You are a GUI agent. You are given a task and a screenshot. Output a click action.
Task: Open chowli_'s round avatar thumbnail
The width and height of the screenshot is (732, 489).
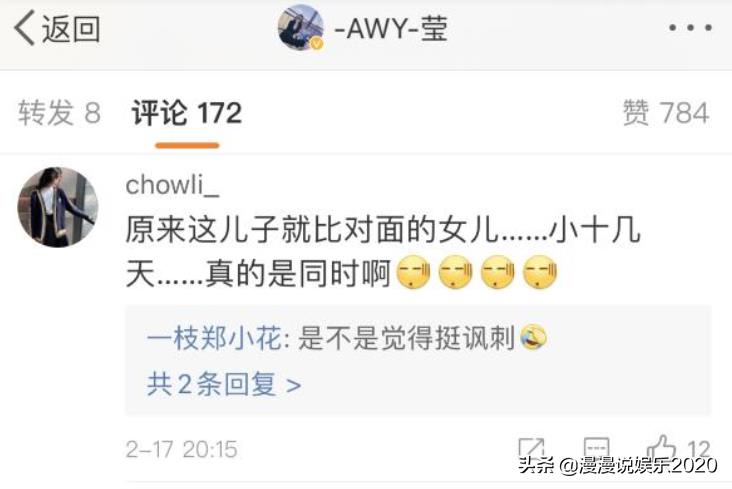58,207
